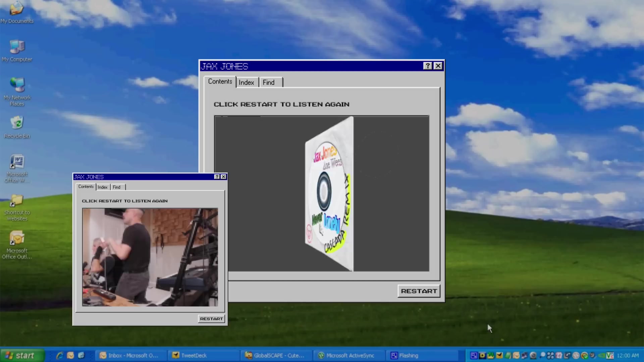Click the pink iTunes-style tray icon

tap(559, 355)
